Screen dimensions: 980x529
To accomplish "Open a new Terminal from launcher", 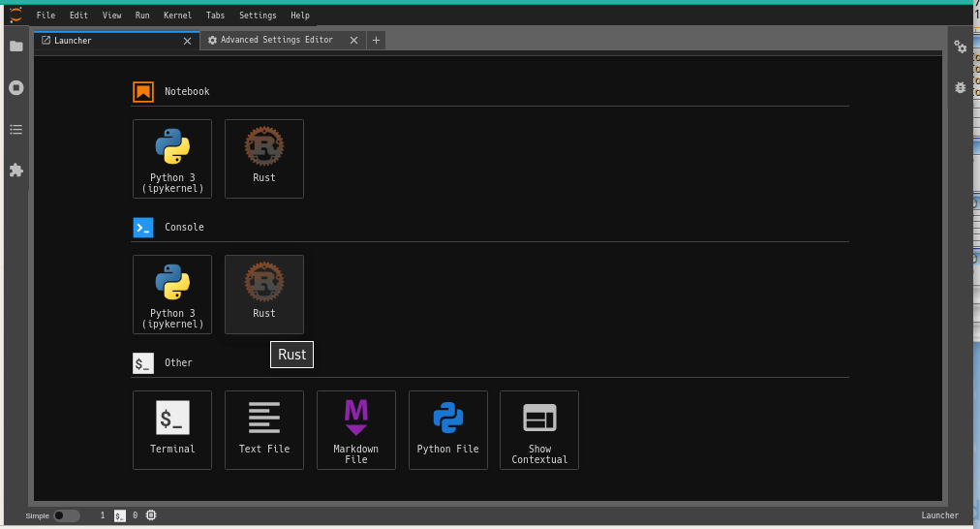I will tap(172, 430).
